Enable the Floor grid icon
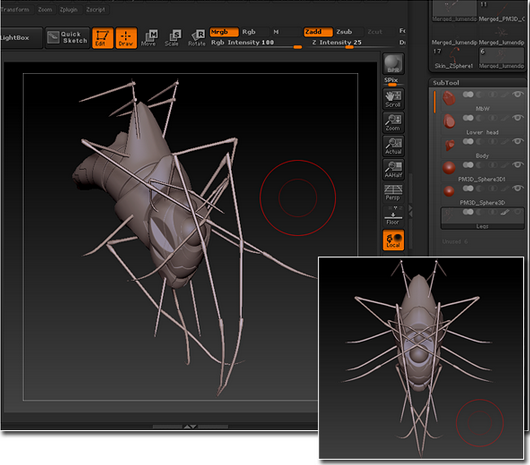 click(393, 216)
